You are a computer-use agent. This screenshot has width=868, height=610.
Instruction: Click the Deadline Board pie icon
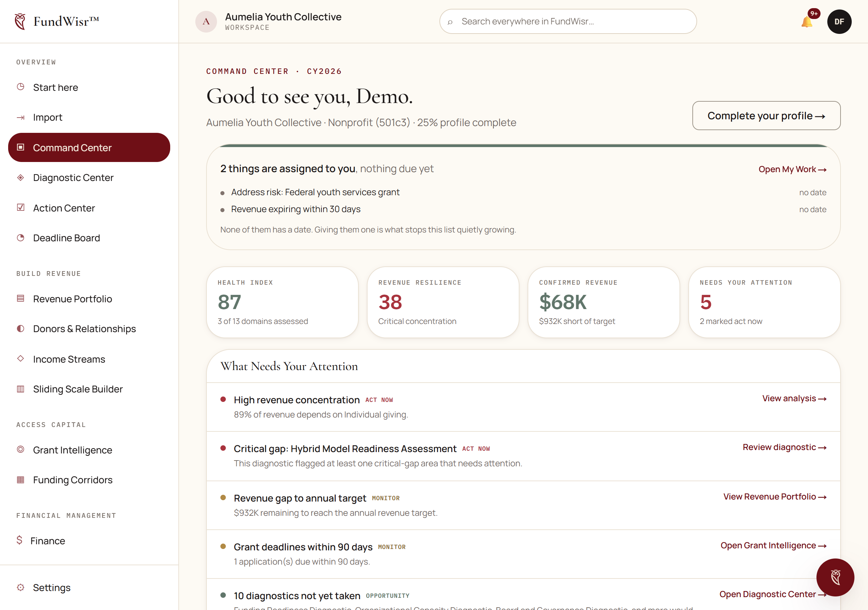[21, 238]
